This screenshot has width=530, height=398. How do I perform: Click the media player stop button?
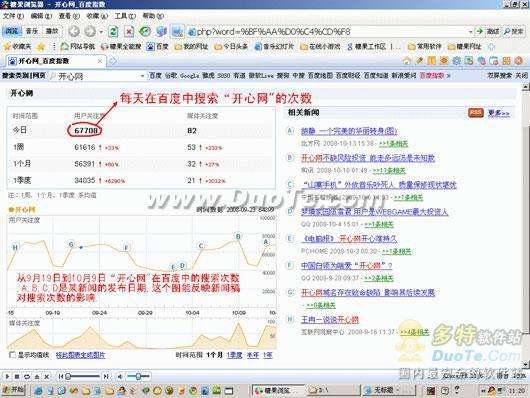pyautogui.click(x=17, y=376)
